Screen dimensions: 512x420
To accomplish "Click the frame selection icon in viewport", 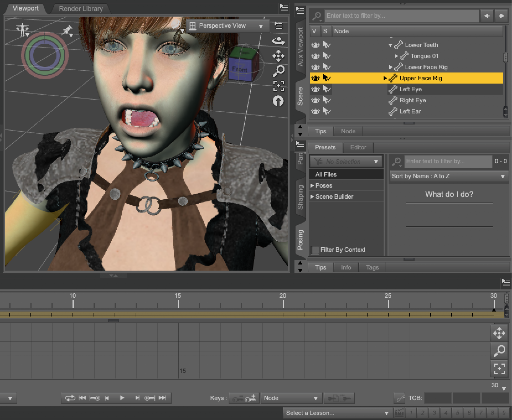I will pos(278,86).
